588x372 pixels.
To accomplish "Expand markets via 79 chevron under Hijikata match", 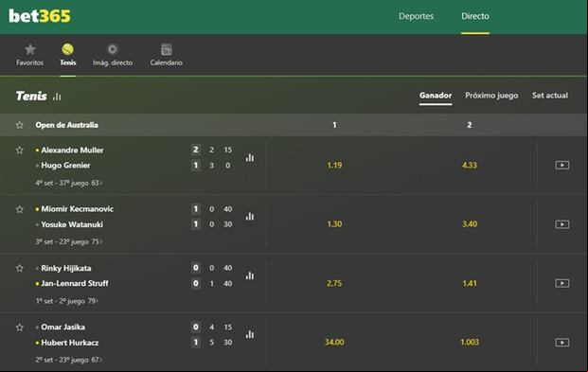I will click(x=93, y=301).
